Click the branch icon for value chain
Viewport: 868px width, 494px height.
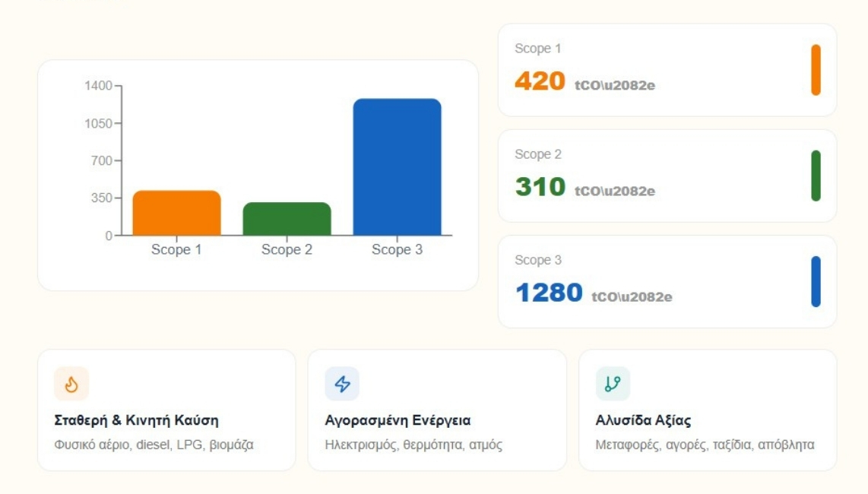coord(613,384)
